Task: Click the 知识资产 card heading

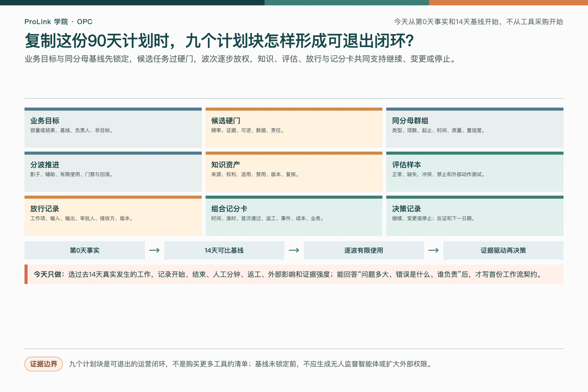Action: pos(225,165)
